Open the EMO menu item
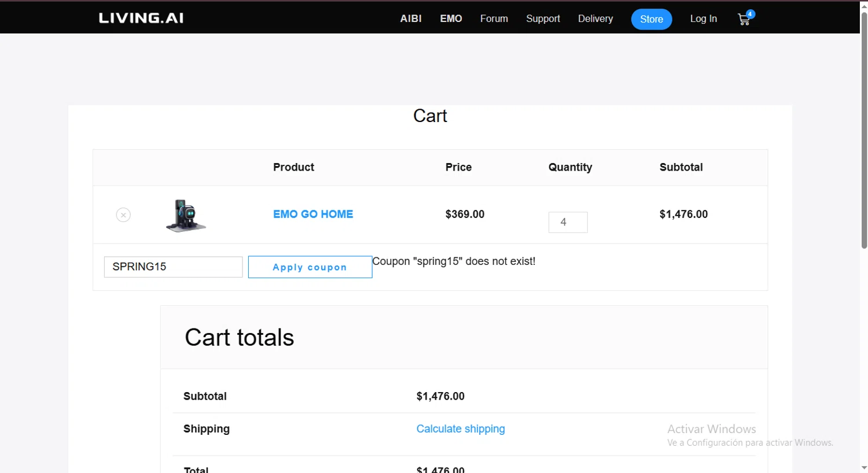The height and width of the screenshot is (473, 868). coord(451,19)
